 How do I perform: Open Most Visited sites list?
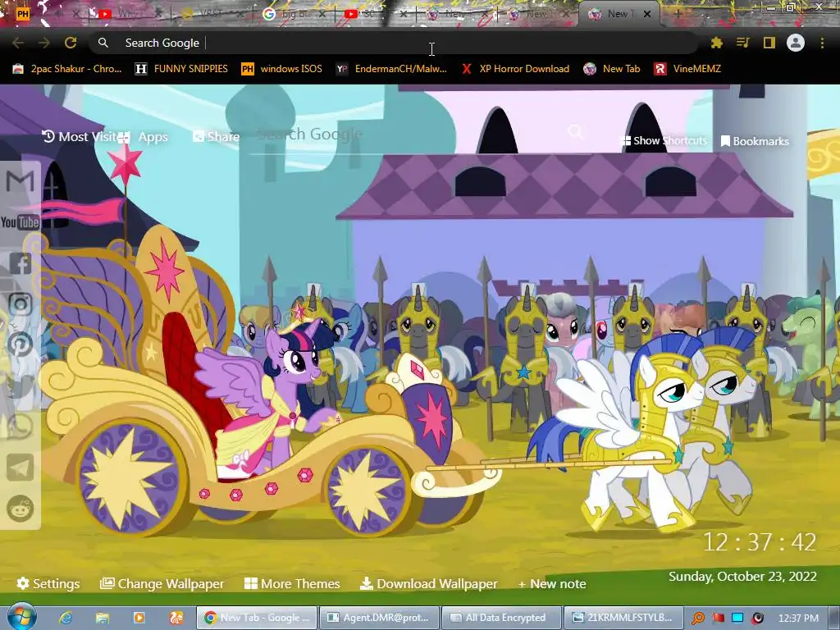[x=80, y=137]
